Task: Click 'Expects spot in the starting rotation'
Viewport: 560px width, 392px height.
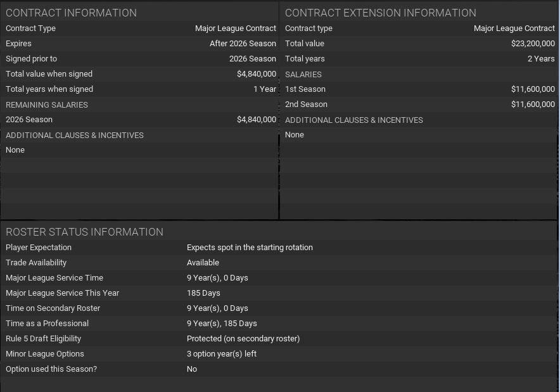Action: coord(250,248)
